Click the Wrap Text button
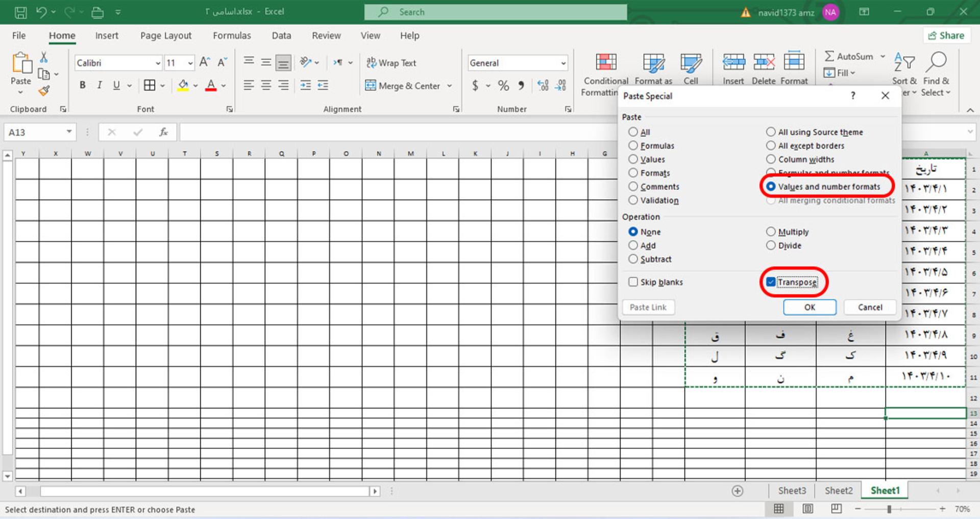Viewport: 980px width, 519px height. (391, 63)
